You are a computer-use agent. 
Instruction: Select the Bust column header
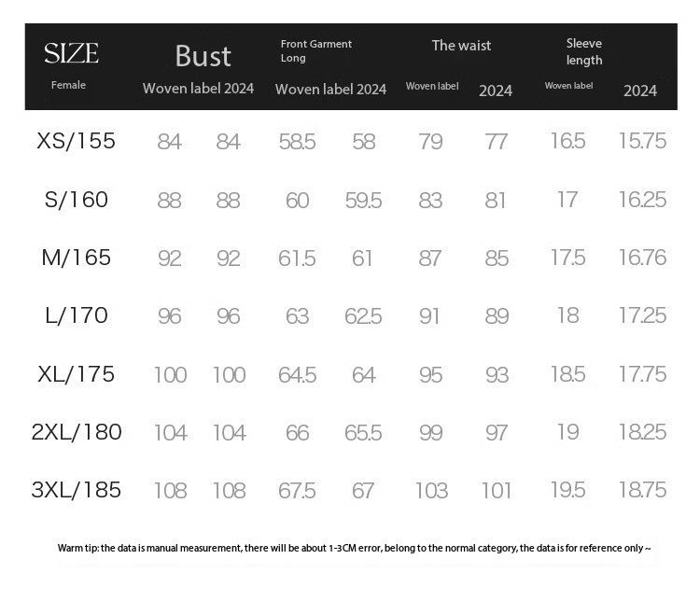(203, 56)
